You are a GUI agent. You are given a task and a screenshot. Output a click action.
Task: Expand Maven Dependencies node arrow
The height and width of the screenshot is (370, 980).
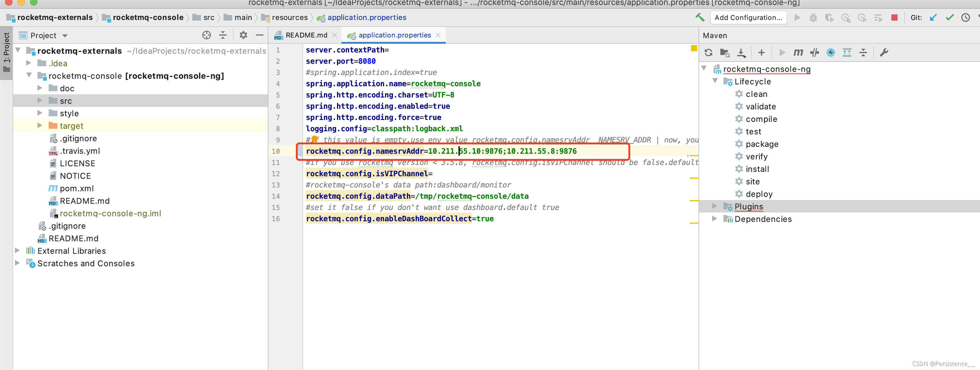coord(714,219)
